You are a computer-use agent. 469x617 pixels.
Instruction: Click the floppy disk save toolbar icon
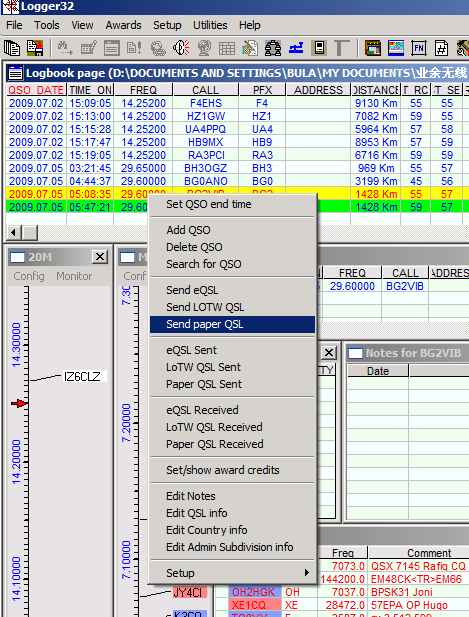35,48
